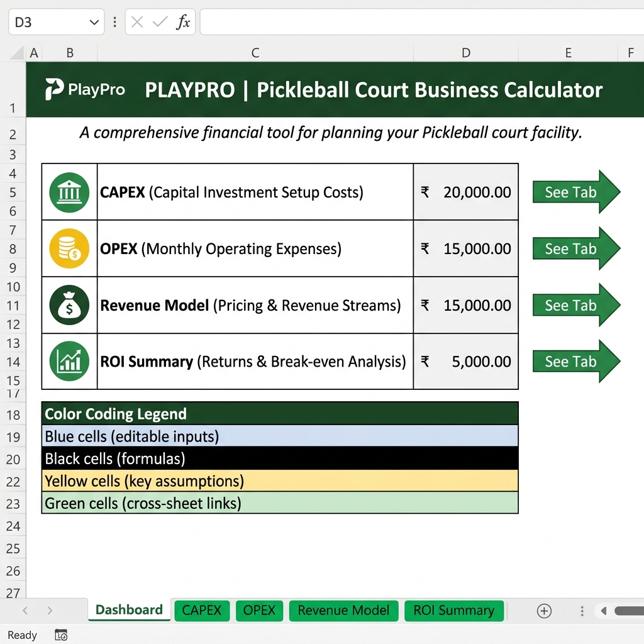Screen dimensions: 644x644
Task: Click the ROI Summary chart icon
Action: [69, 362]
